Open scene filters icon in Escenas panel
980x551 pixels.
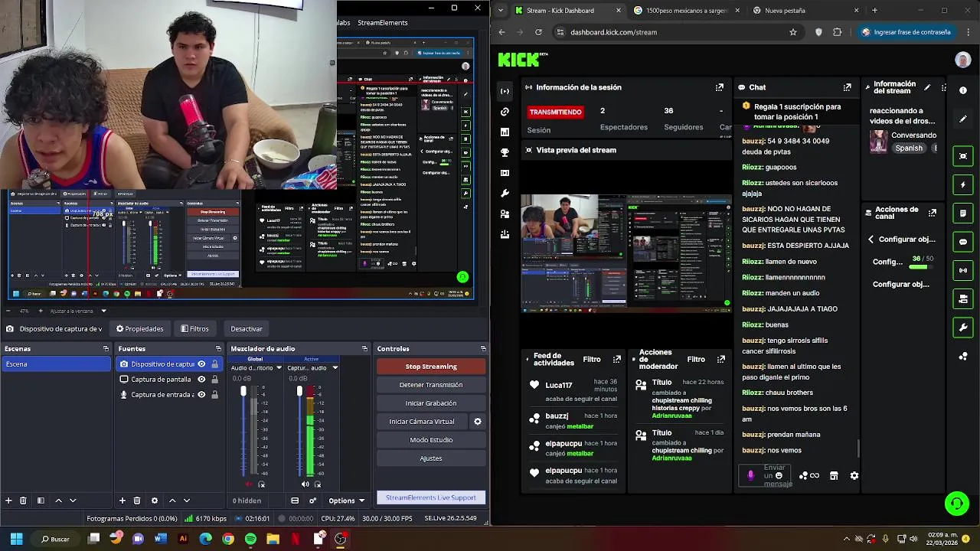point(41,500)
